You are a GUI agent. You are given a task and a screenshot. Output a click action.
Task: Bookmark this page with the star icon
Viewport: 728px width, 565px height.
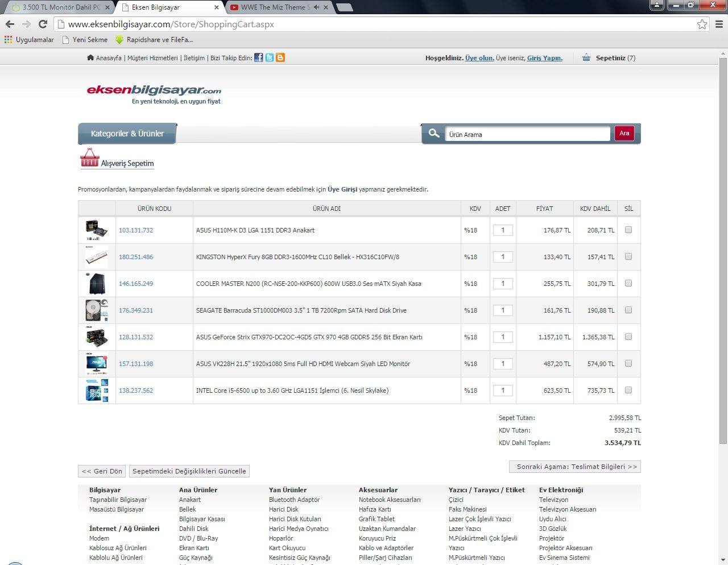(702, 24)
